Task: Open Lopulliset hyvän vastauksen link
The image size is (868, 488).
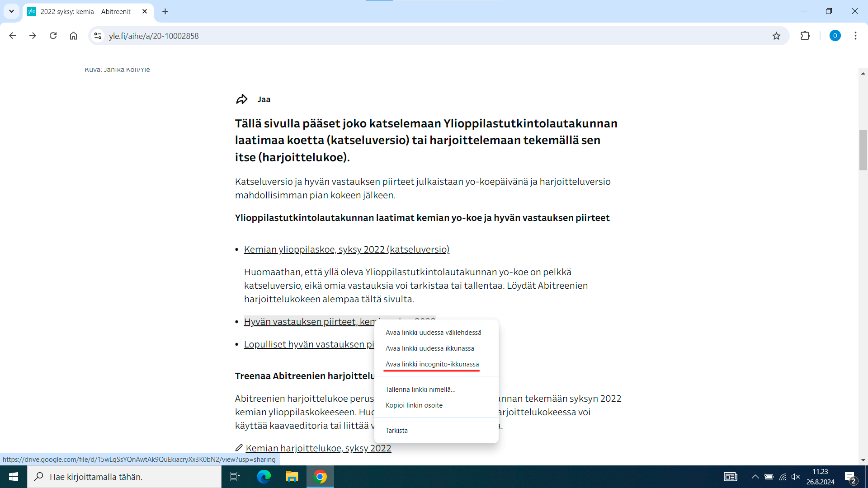Action: (309, 344)
